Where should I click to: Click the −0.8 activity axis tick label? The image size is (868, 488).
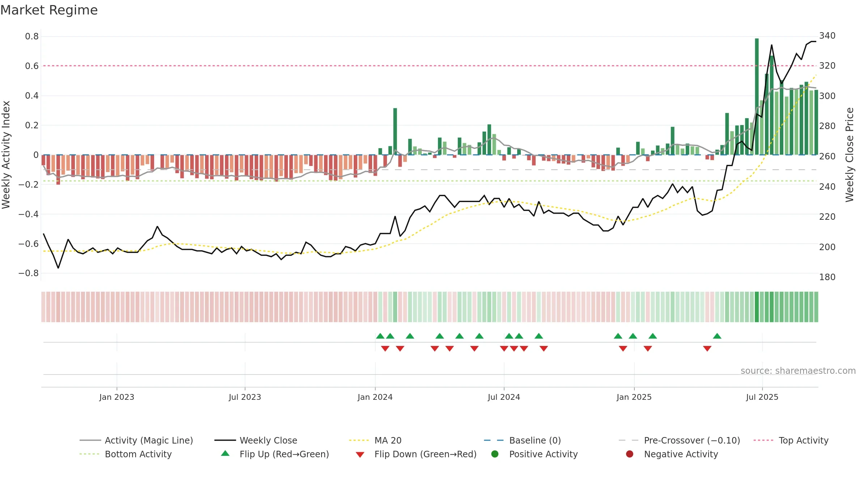pyautogui.click(x=29, y=273)
